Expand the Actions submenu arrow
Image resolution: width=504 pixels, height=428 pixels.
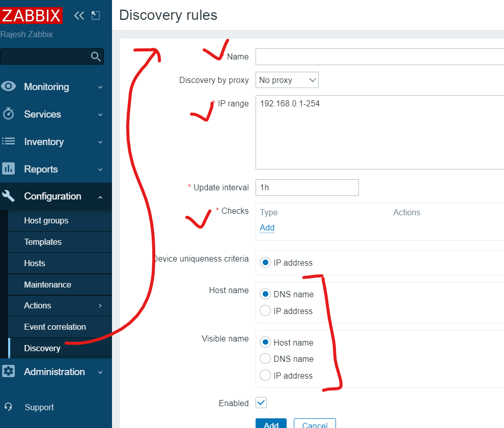click(100, 305)
